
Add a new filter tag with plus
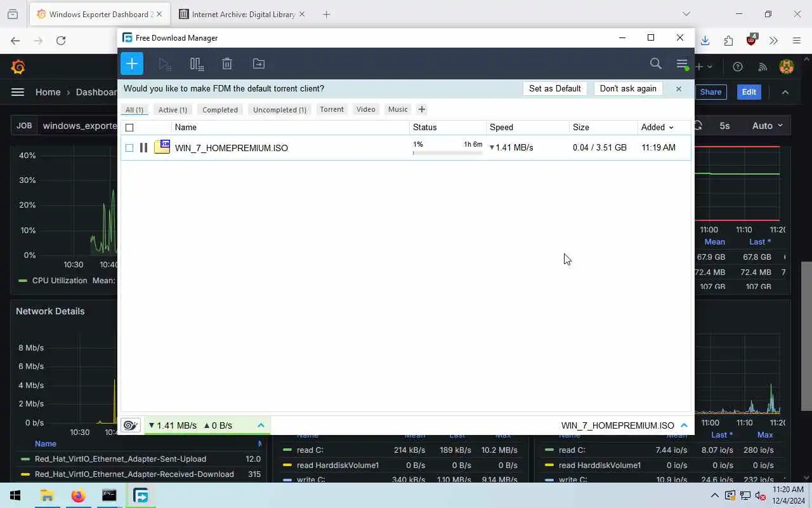[422, 109]
